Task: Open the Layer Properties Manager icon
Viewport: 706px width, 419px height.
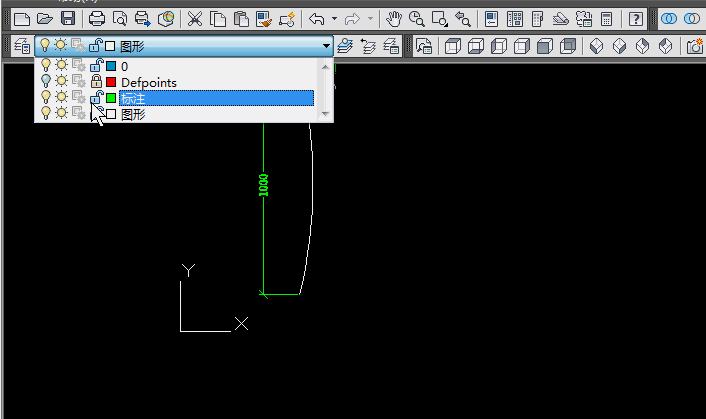Action: pos(20,45)
